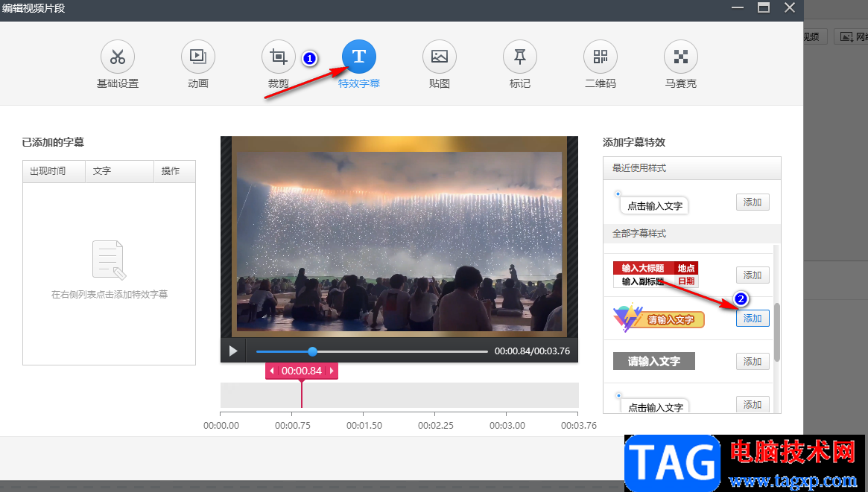Step the time marker back with left arrow
The image size is (868, 492).
[x=272, y=371]
